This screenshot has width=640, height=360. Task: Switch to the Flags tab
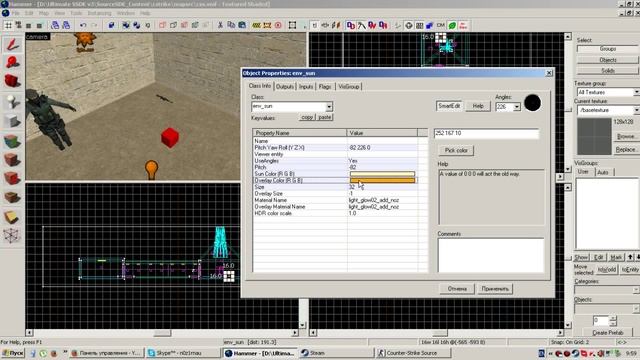[x=325, y=87]
